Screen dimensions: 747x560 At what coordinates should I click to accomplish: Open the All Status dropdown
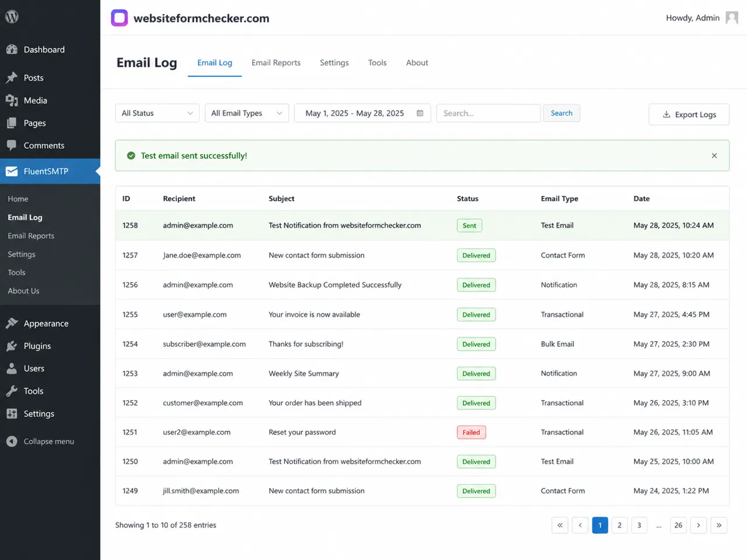click(158, 113)
